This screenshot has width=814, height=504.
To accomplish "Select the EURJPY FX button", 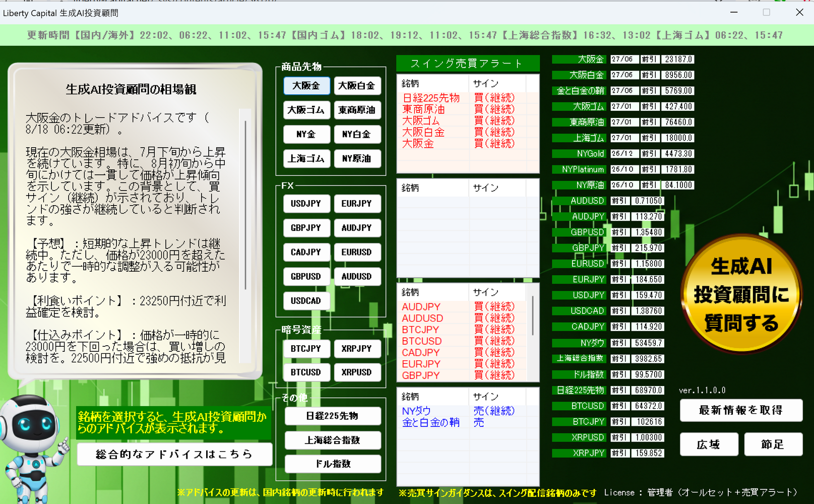I will 357,204.
